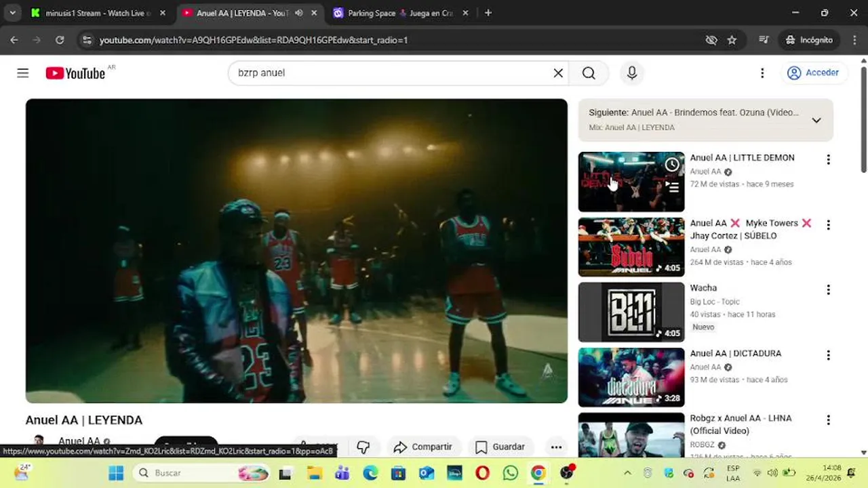Open WhatsApp from taskbar
Screen dimensions: 868x488
pos(510,472)
